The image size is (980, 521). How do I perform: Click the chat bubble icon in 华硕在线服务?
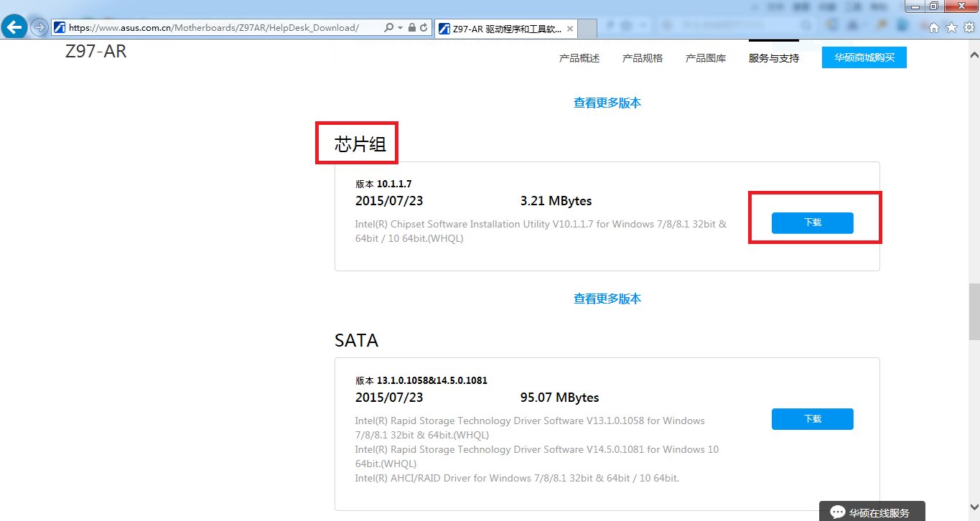[x=837, y=512]
